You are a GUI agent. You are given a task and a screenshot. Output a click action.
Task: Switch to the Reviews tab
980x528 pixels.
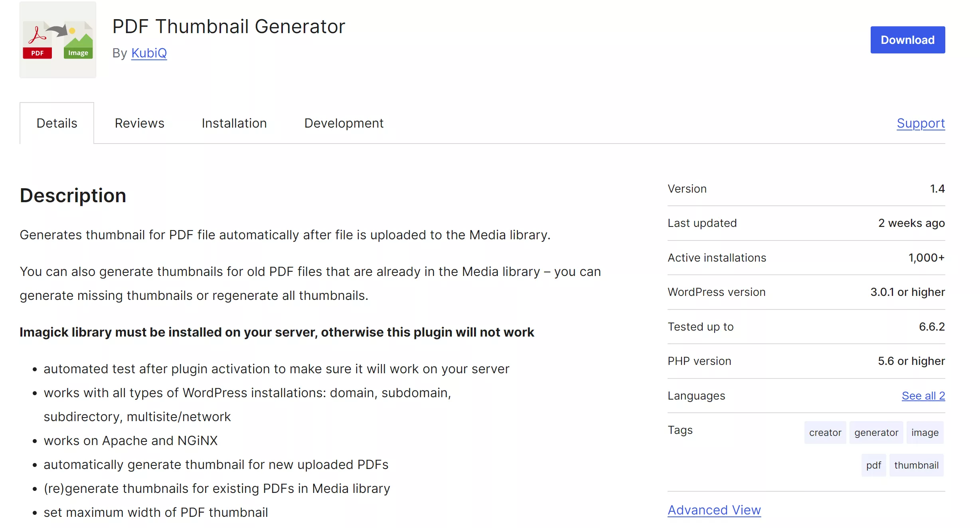tap(139, 123)
